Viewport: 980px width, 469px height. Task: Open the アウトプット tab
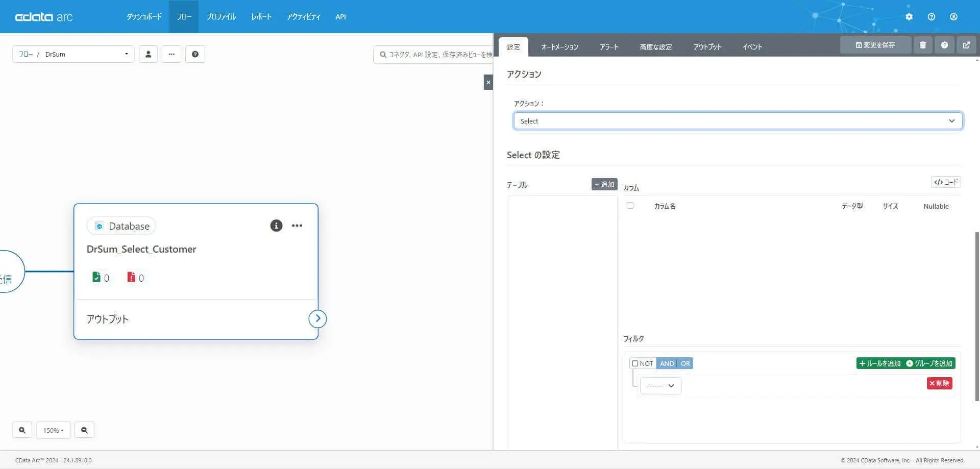pyautogui.click(x=707, y=47)
